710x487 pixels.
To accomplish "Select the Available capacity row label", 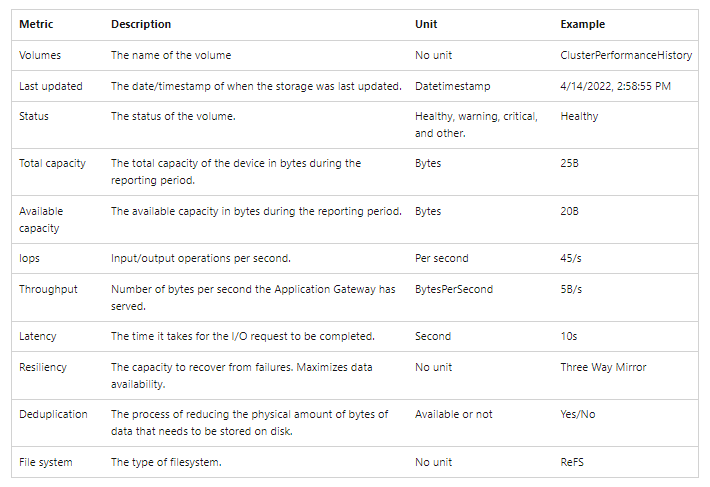I will coord(41,220).
